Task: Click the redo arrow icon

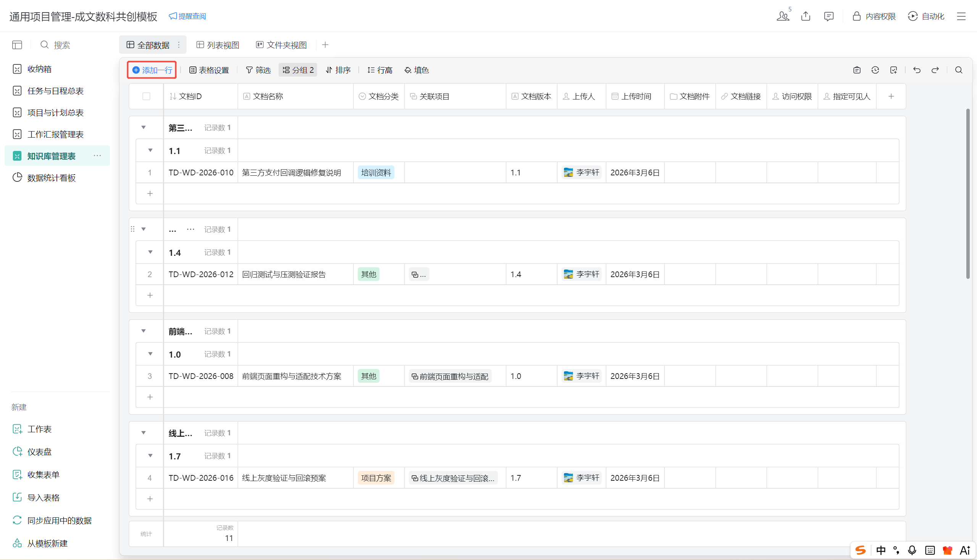Action: click(x=935, y=70)
